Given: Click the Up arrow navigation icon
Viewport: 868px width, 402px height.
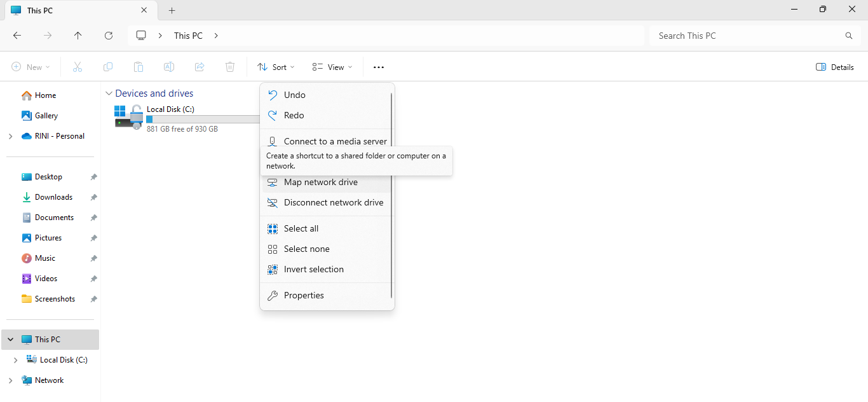Looking at the screenshot, I should tap(78, 36).
